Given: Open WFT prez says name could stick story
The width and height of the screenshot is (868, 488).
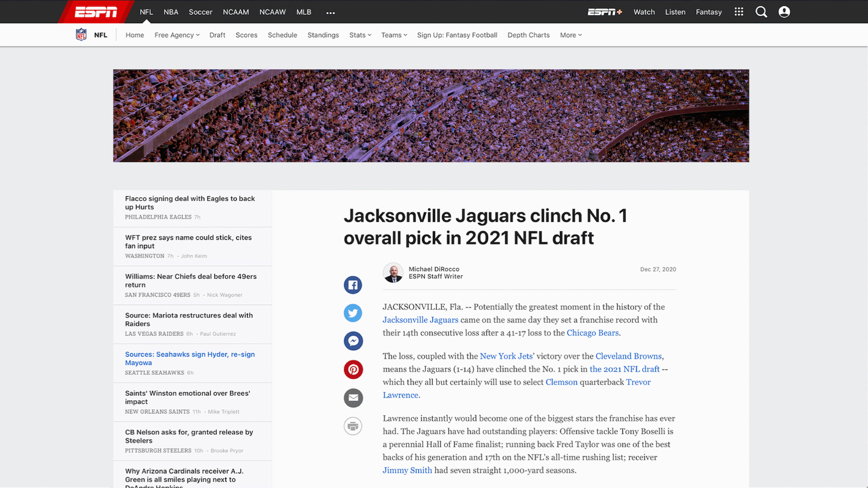Looking at the screenshot, I should click(189, 242).
